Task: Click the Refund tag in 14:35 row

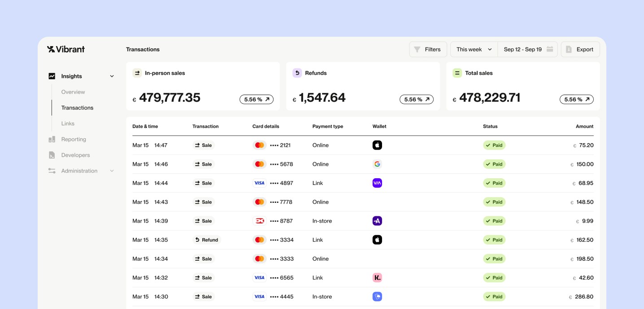Action: [207, 240]
